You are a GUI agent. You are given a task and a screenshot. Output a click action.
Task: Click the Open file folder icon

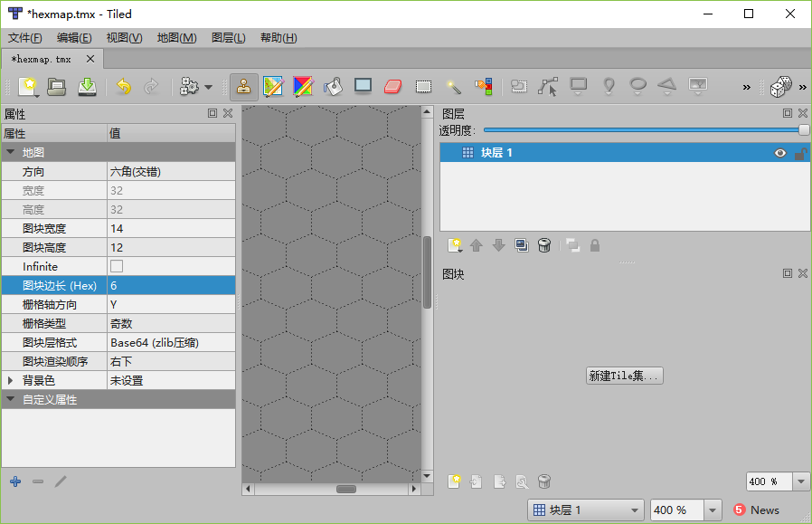[56, 87]
